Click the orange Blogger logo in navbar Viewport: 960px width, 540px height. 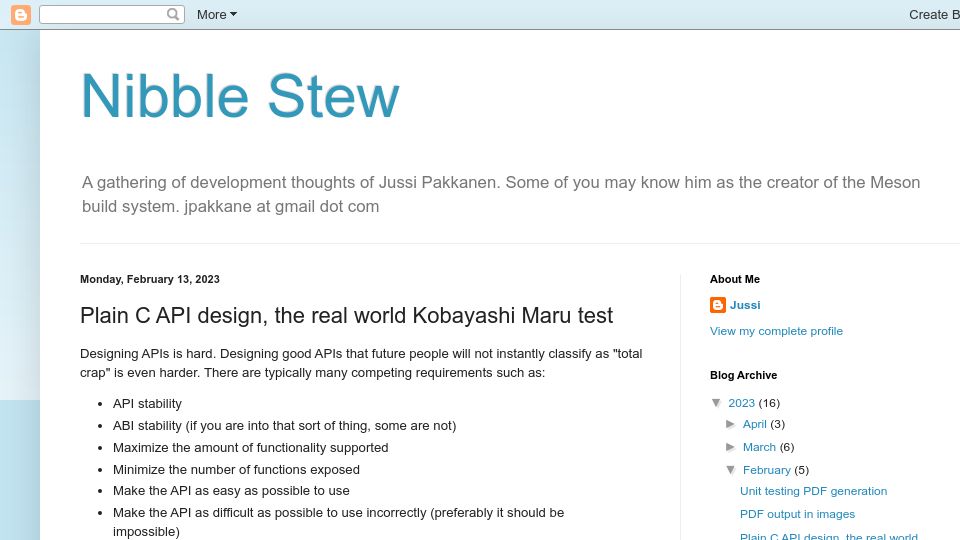coord(21,15)
